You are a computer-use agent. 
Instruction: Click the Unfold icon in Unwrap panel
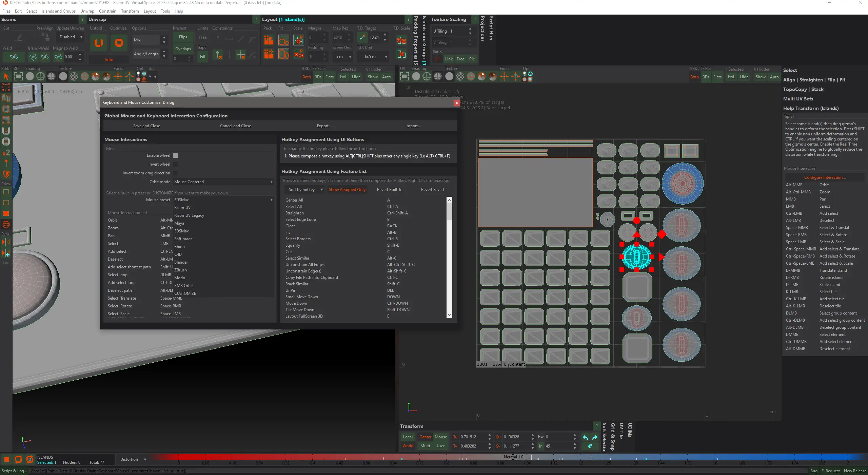(98, 43)
